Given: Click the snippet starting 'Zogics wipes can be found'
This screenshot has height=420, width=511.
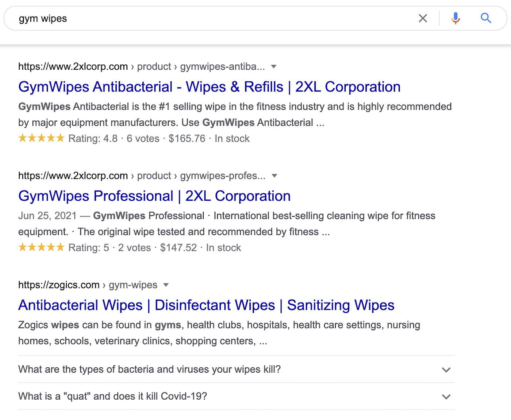Looking at the screenshot, I should (x=219, y=333).
